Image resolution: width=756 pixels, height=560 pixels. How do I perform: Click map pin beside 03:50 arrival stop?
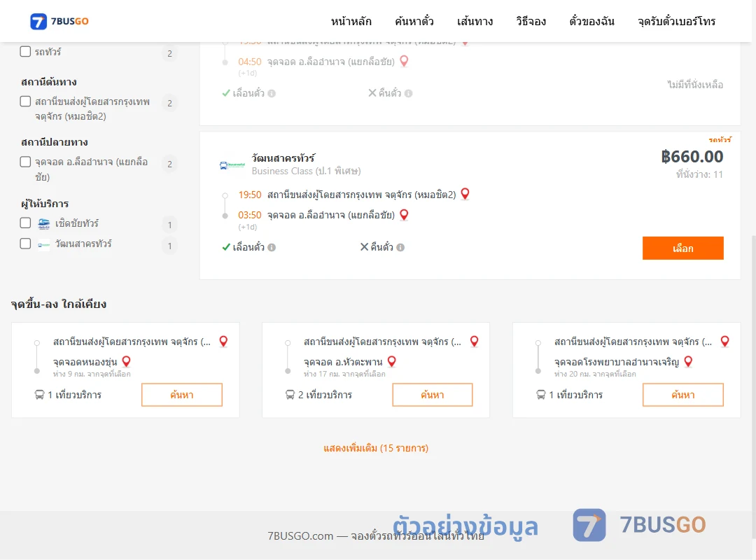(404, 215)
